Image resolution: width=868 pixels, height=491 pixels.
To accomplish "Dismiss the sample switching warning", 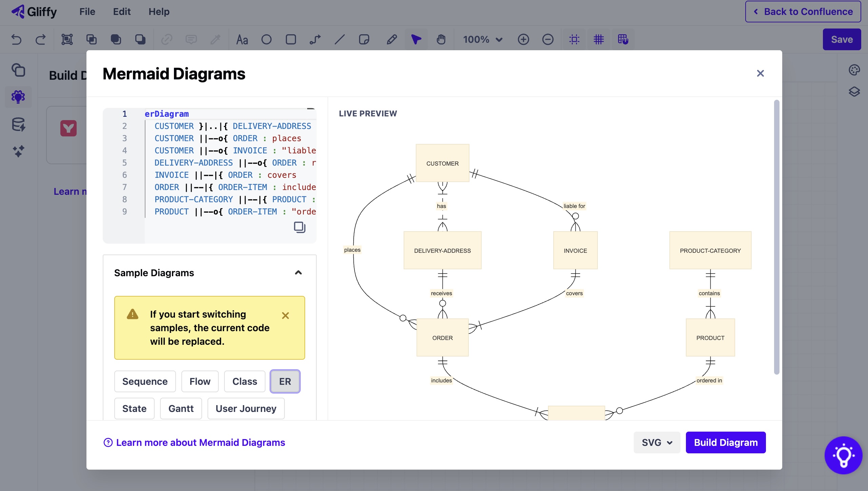I will (285, 316).
